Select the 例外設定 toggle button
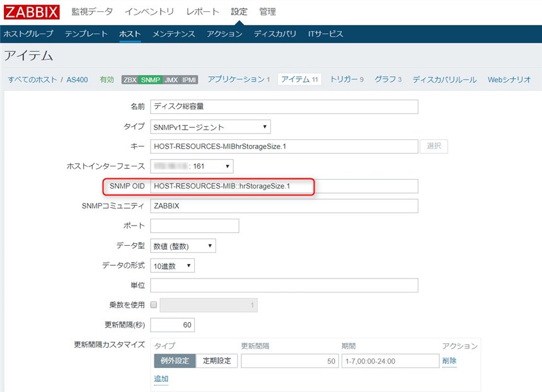Screen dimensions: 542x392 [x=175, y=361]
